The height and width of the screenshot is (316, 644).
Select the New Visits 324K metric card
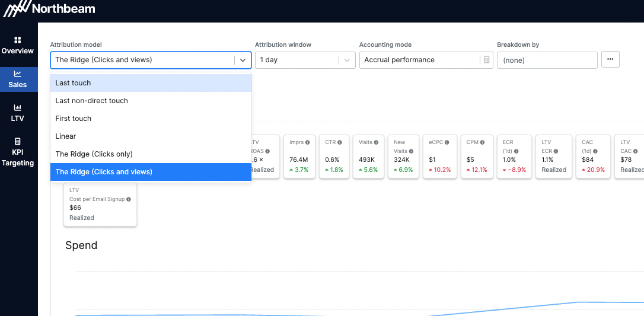click(x=404, y=157)
